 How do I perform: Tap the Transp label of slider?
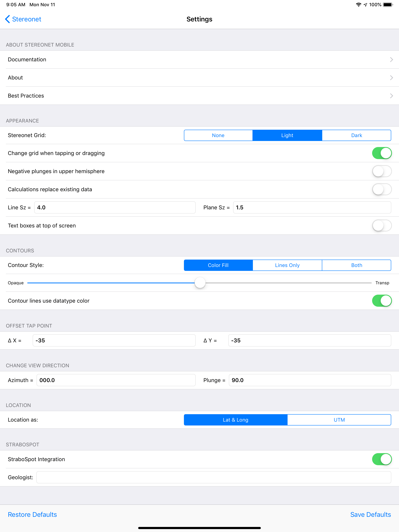382,283
